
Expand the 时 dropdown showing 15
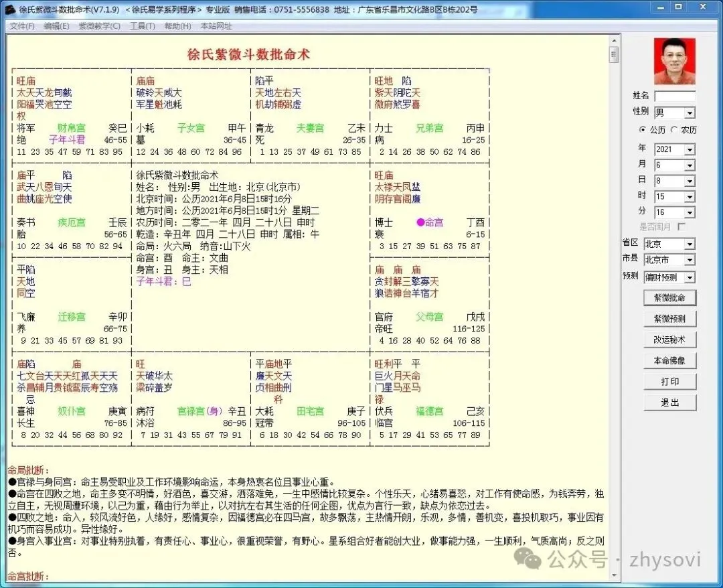tap(690, 197)
